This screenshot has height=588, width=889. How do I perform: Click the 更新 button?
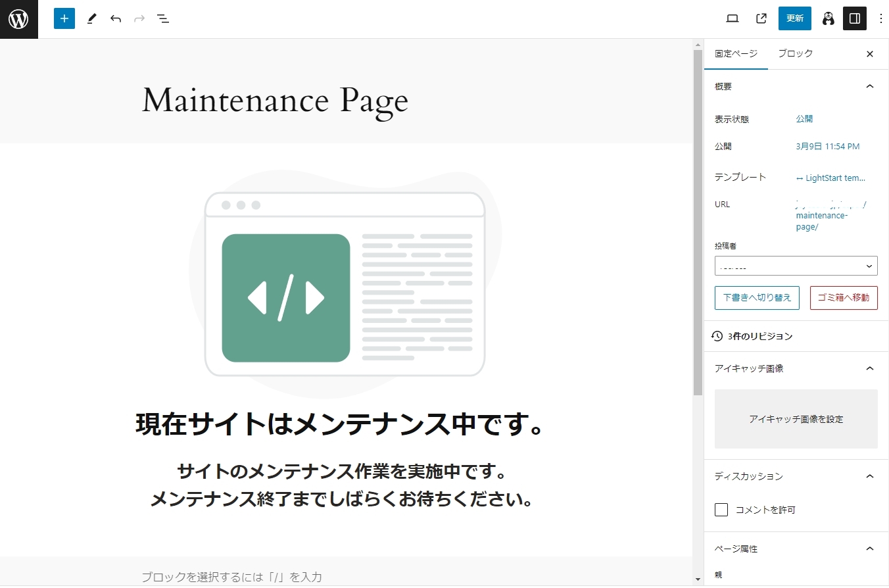(x=794, y=18)
